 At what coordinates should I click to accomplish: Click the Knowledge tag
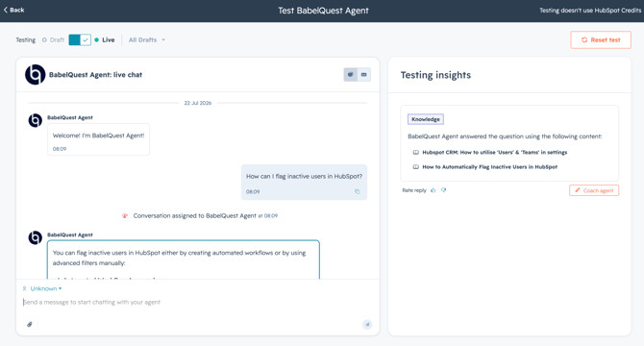coord(426,119)
